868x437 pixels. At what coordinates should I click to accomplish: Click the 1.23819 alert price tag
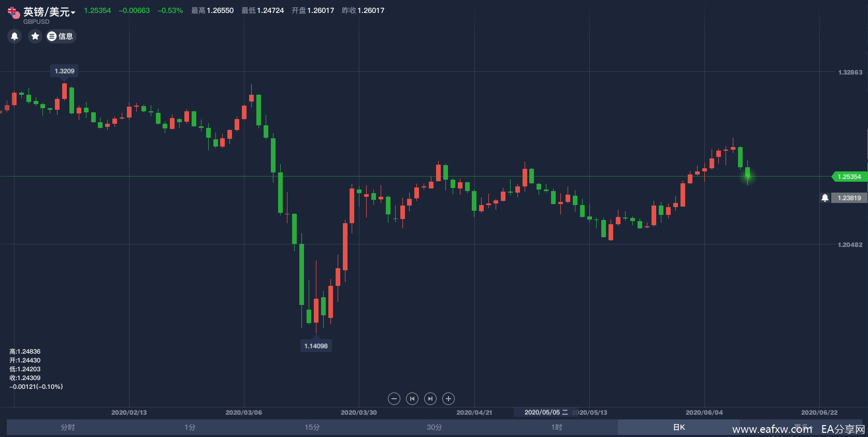pos(849,198)
